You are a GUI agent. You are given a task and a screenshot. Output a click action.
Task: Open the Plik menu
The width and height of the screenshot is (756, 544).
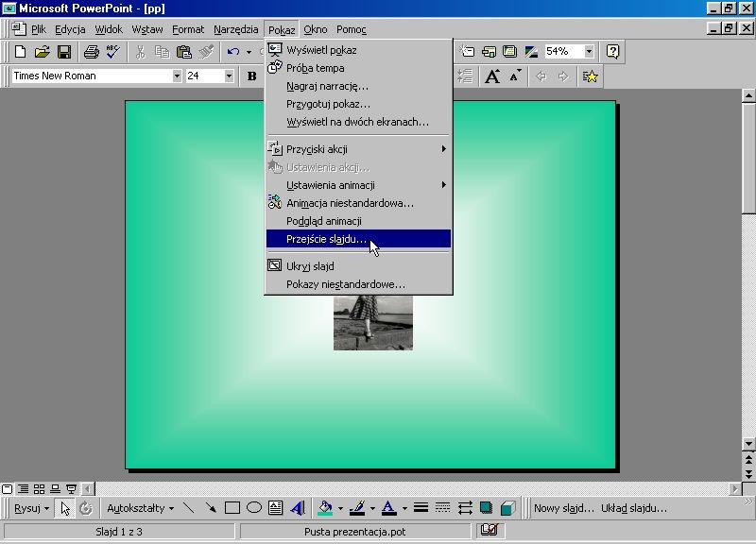[38, 29]
